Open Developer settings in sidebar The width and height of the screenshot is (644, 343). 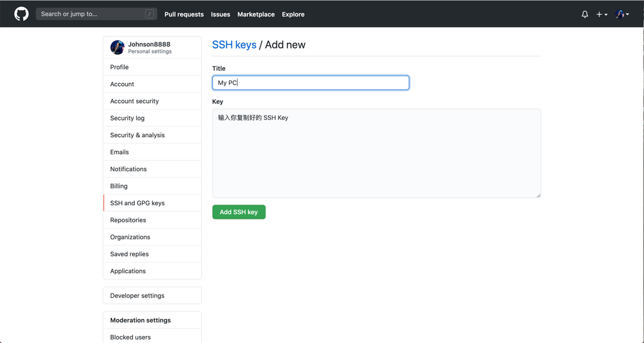click(137, 296)
